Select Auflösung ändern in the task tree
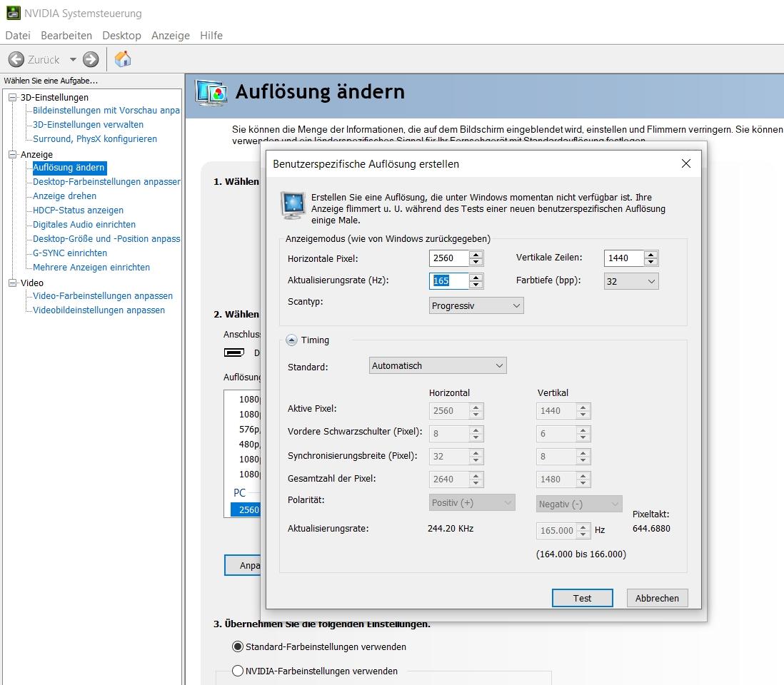Image resolution: width=784 pixels, height=685 pixels. pyautogui.click(x=69, y=168)
